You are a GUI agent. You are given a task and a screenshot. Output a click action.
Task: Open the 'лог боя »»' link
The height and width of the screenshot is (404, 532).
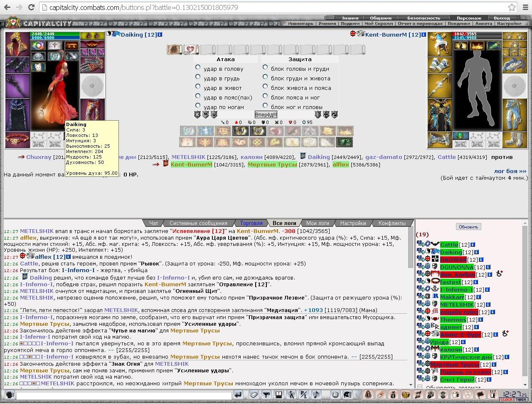tap(510, 171)
